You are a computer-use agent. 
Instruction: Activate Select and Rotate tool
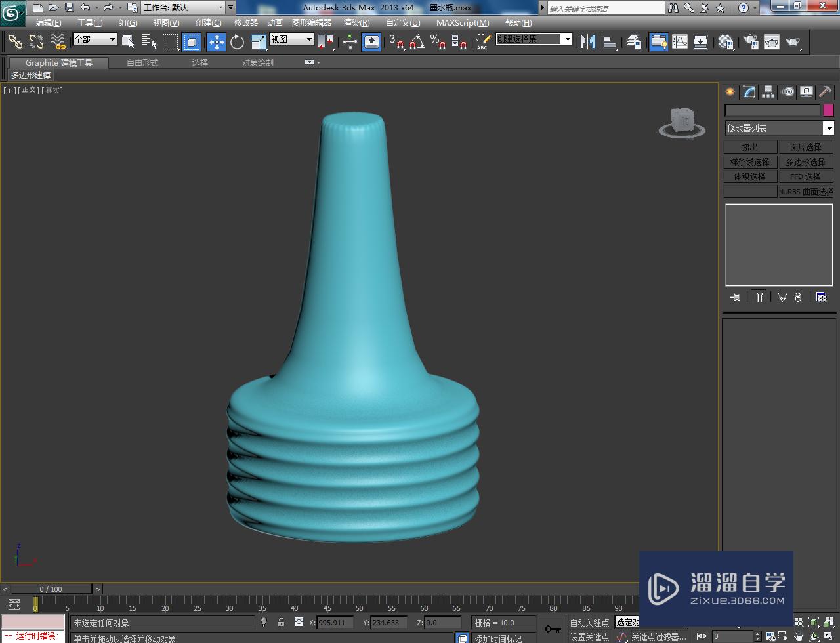point(237,42)
